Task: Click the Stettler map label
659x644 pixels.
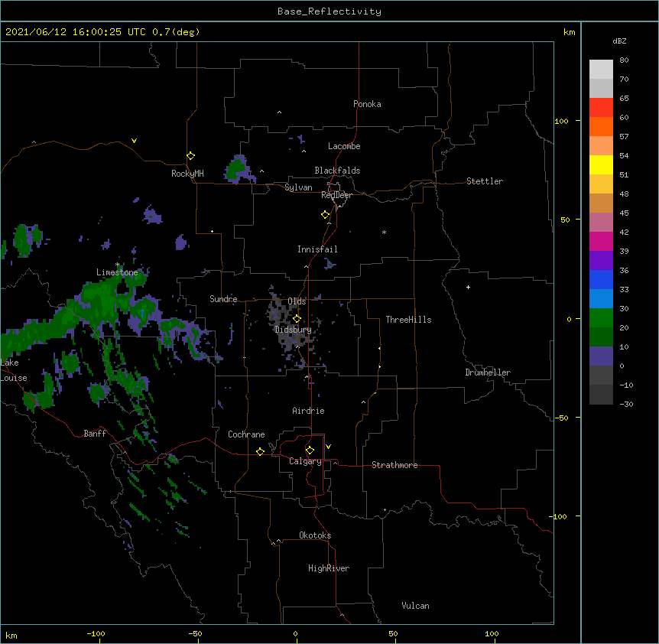Action: 485,181
